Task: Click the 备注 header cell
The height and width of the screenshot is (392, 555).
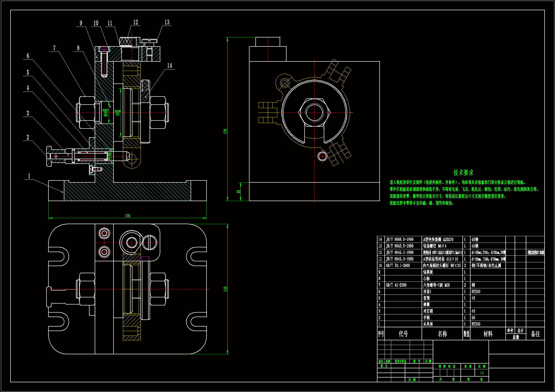Action: click(x=535, y=334)
